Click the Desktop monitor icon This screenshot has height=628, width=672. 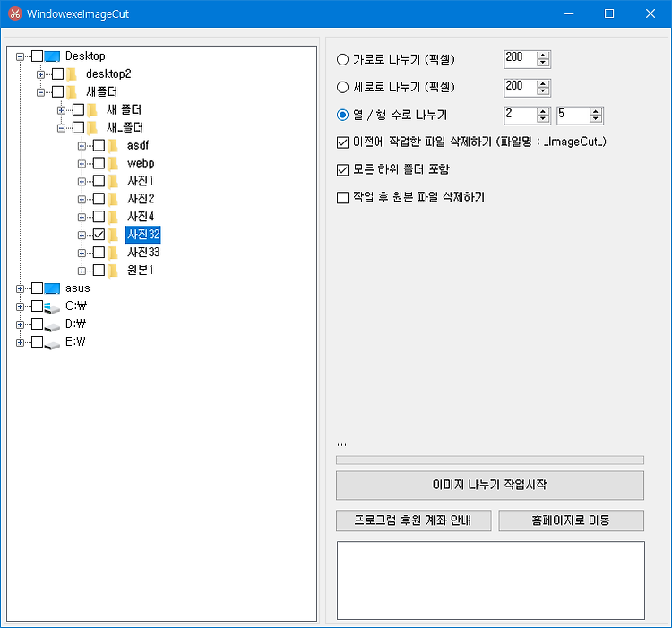pyautogui.click(x=52, y=56)
